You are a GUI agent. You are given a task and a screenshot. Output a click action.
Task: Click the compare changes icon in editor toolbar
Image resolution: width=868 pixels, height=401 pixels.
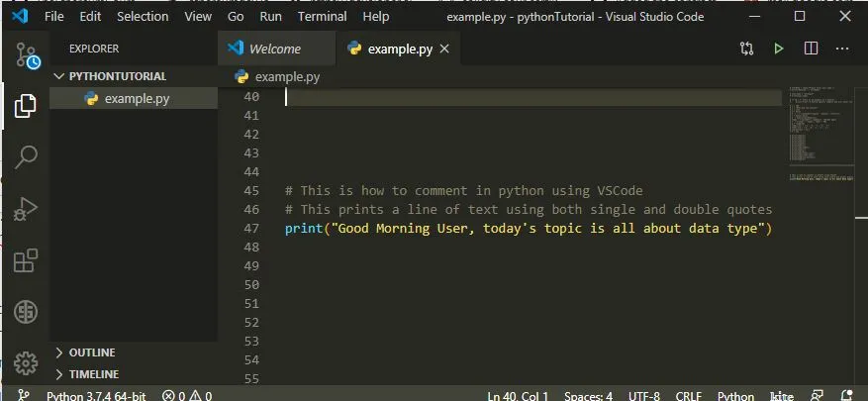click(746, 49)
